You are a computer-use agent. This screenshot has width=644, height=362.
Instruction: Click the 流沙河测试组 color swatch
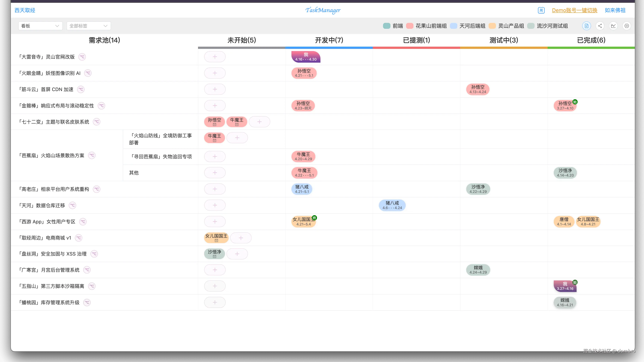[531, 26]
